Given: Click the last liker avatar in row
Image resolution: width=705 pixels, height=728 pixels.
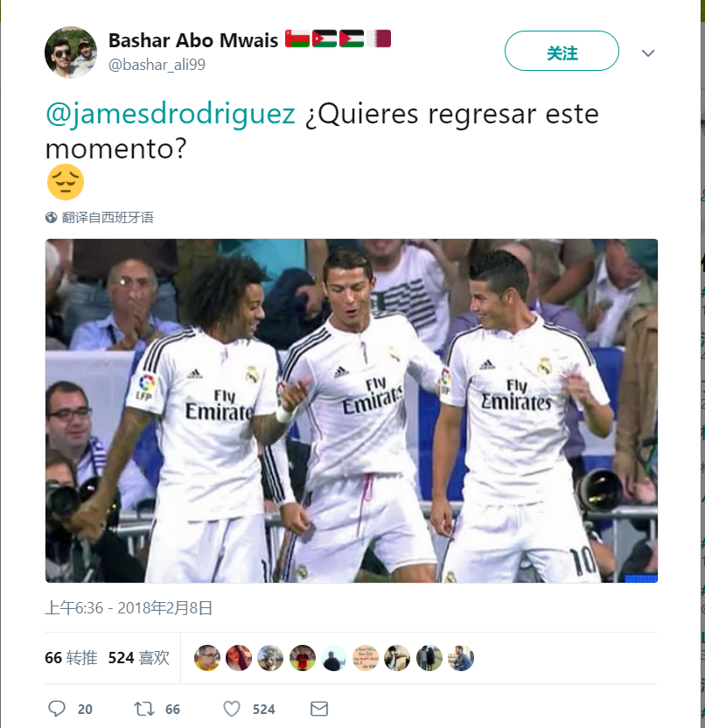Looking at the screenshot, I should point(460,657).
